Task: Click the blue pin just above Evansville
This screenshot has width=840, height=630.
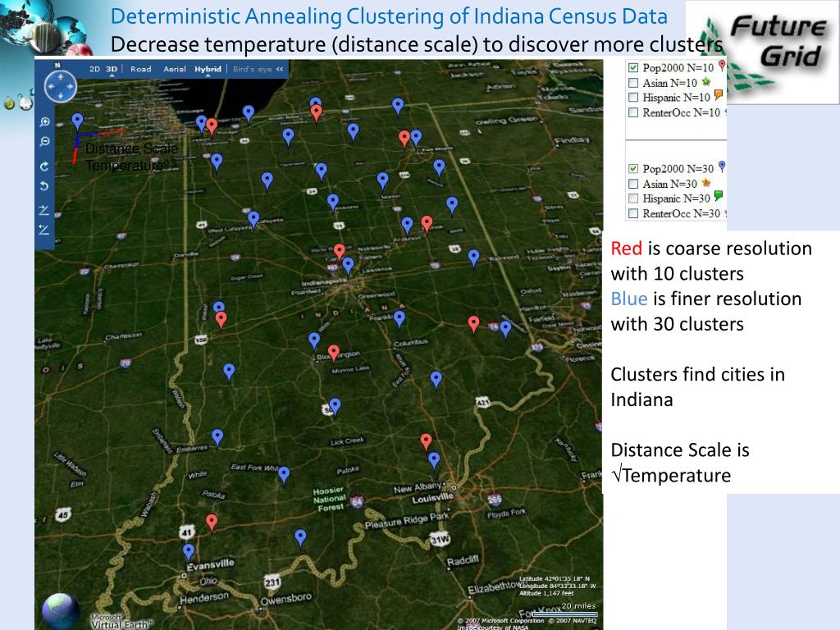Action: click(x=189, y=551)
